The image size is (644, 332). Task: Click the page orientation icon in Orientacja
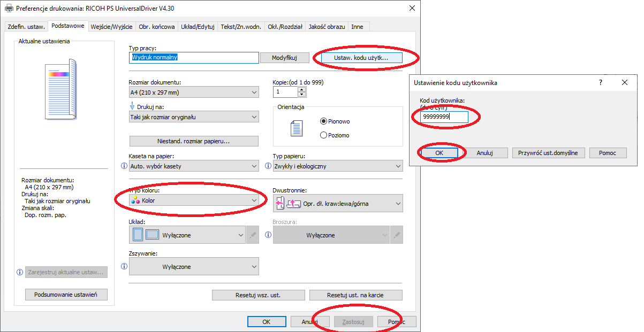[x=296, y=128]
